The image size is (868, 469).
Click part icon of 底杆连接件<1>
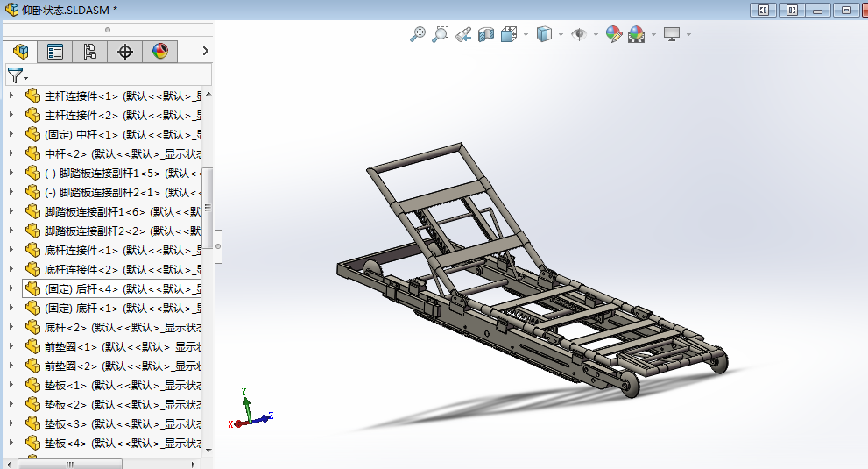pos(32,250)
